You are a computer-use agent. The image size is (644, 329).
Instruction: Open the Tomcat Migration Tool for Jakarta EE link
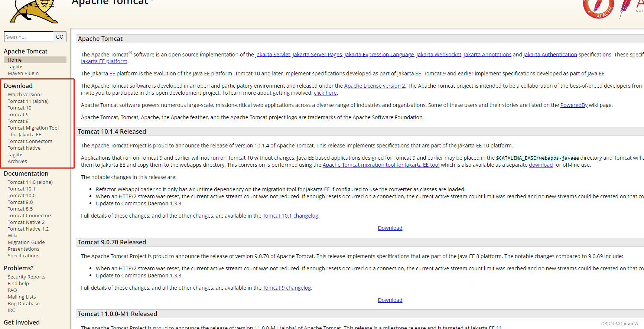pos(33,131)
